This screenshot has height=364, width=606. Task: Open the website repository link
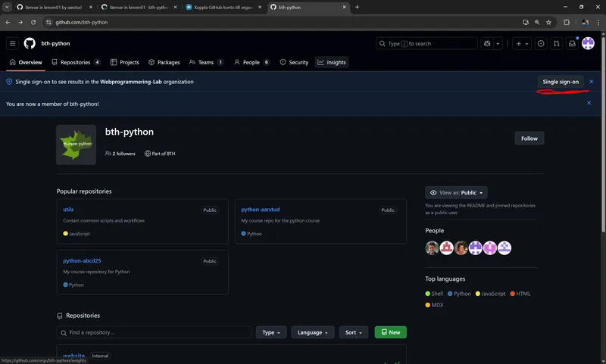click(x=73, y=356)
